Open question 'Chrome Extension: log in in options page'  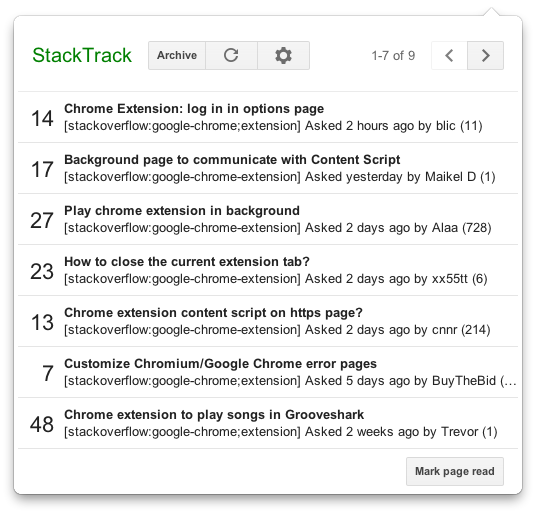coord(194,109)
